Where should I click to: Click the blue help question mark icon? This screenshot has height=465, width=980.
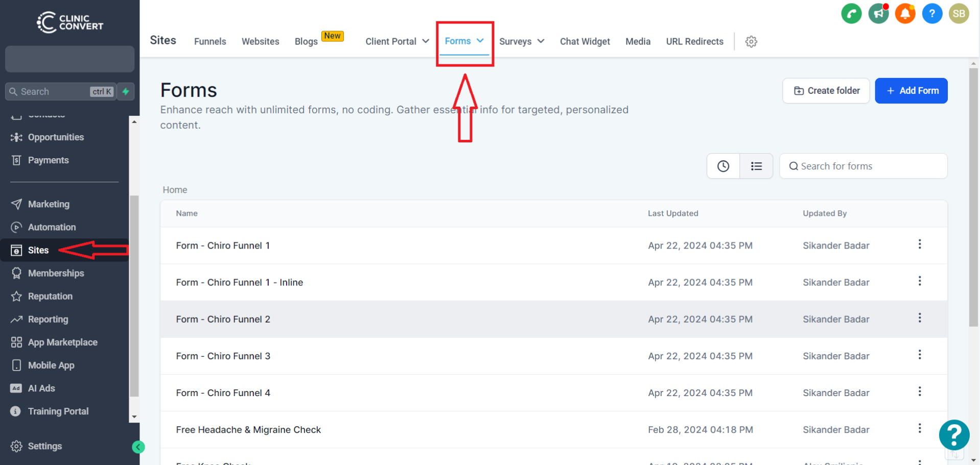click(x=932, y=14)
